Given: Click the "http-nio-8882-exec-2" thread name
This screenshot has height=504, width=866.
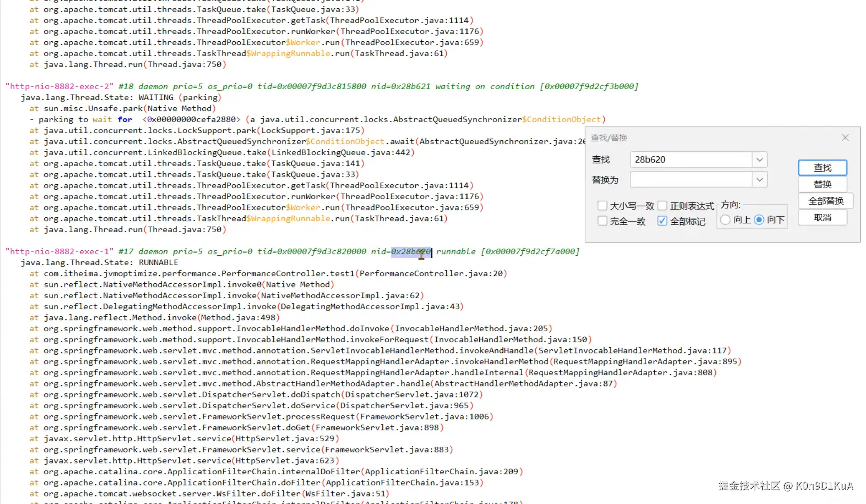Looking at the screenshot, I should pos(59,87).
